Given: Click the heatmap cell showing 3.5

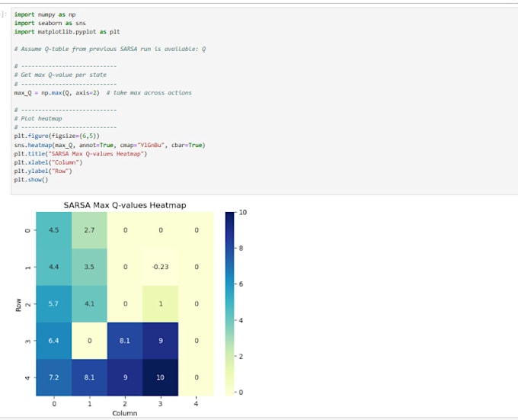Looking at the screenshot, I should click(89, 267).
